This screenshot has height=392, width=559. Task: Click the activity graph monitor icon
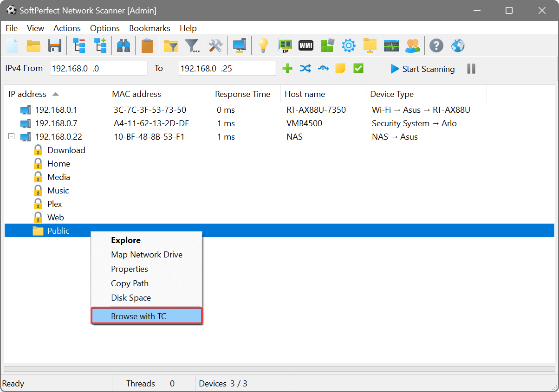coord(391,45)
